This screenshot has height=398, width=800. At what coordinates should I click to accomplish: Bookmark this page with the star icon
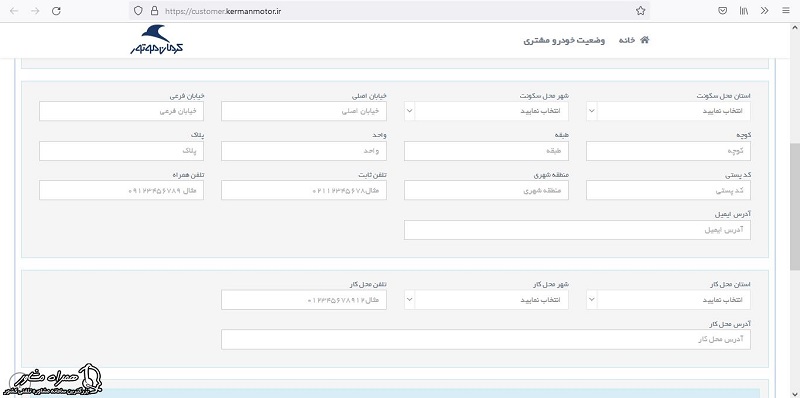pyautogui.click(x=641, y=11)
